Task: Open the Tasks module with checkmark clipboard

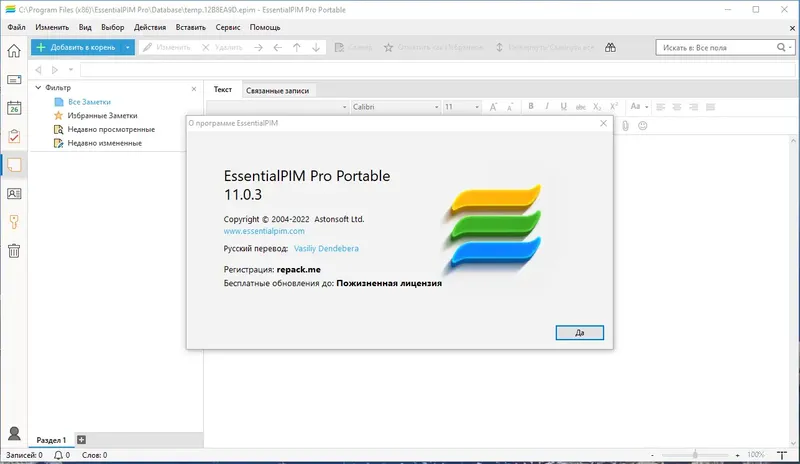Action: point(14,136)
